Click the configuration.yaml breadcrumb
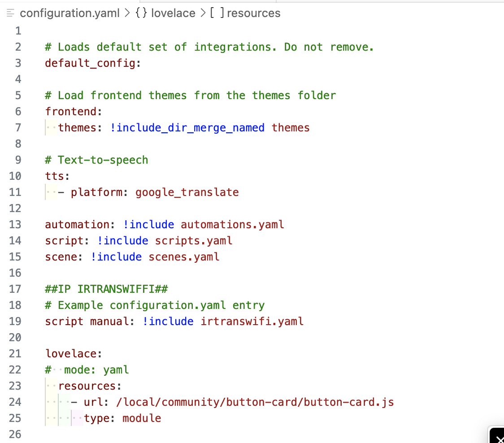Viewport: 504px width, 443px height. pos(70,13)
